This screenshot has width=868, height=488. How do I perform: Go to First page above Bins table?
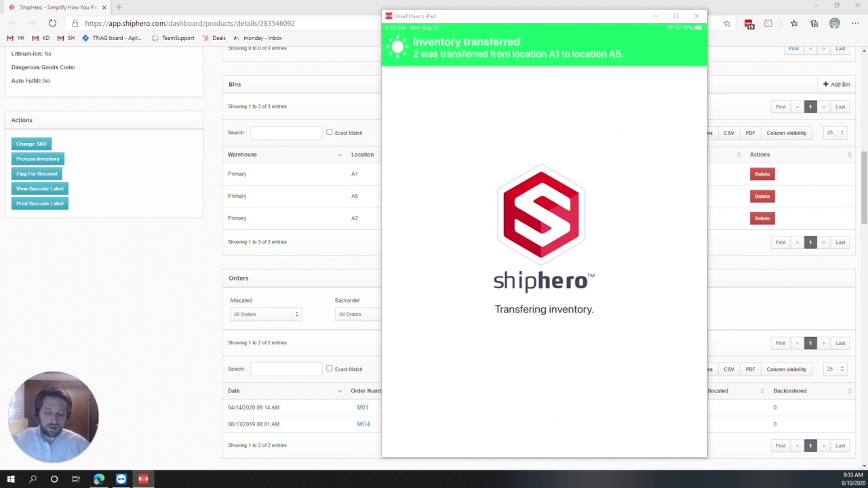click(x=781, y=106)
